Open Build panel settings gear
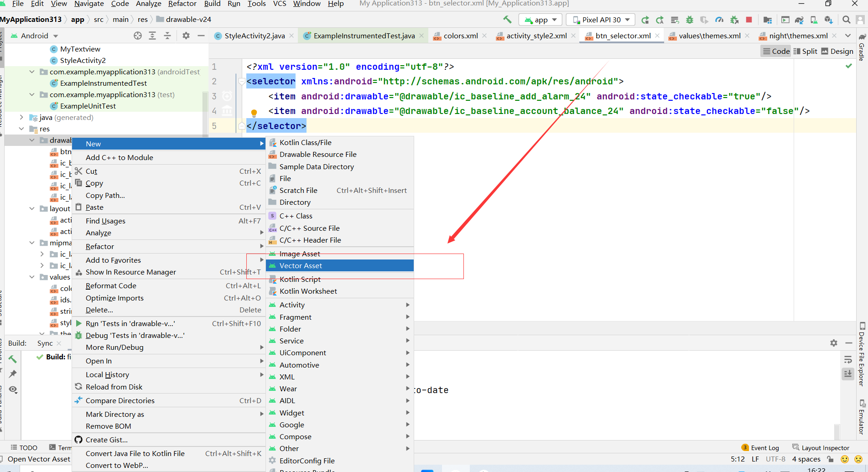The image size is (868, 472). click(x=834, y=343)
